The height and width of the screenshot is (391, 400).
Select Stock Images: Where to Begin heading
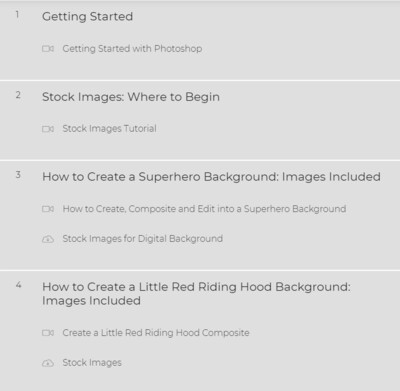131,97
